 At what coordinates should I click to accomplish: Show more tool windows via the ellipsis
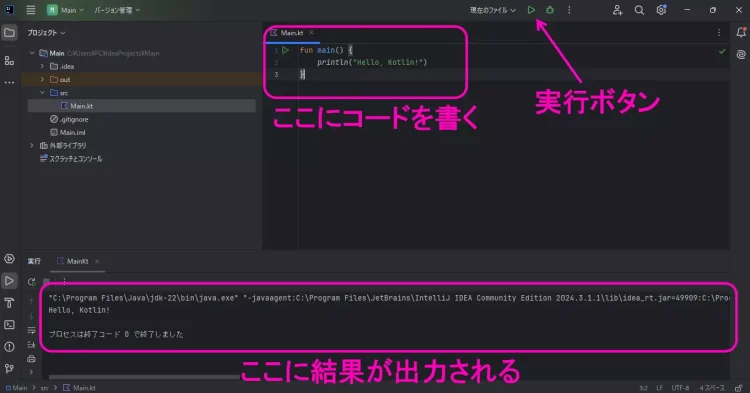(9, 83)
